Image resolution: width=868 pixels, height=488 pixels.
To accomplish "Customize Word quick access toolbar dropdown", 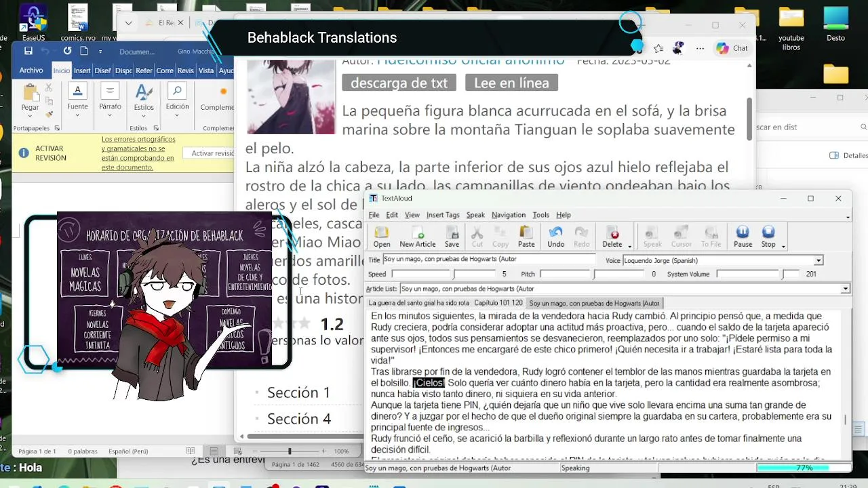I will click(100, 51).
